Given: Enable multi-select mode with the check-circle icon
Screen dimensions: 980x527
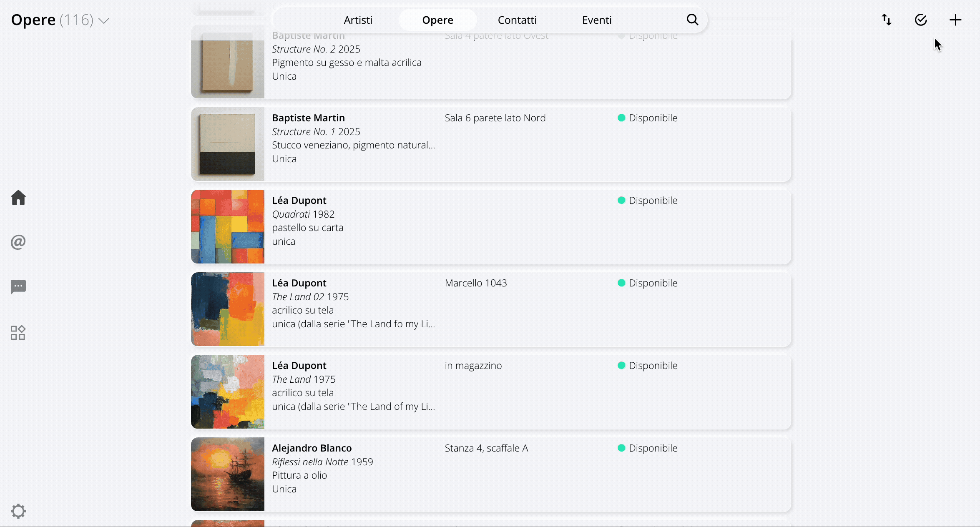Looking at the screenshot, I should pyautogui.click(x=921, y=19).
